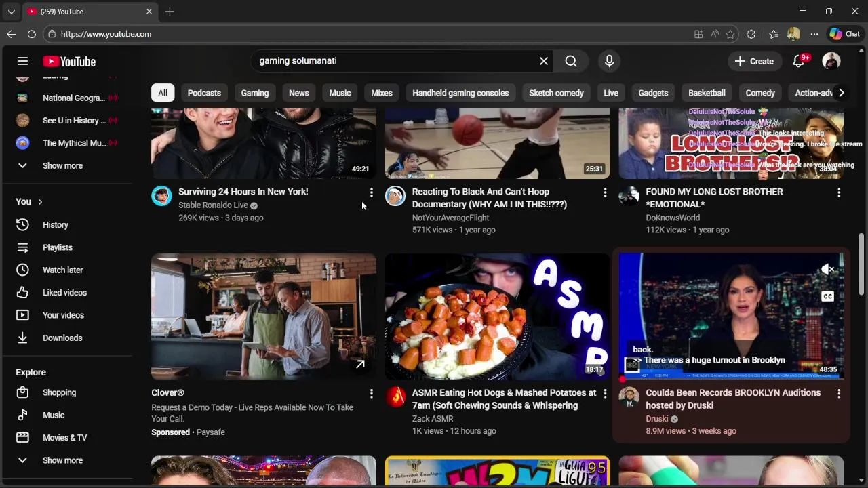This screenshot has width=868, height=488.
Task: Open the browser tab list dropdown
Action: [x=11, y=12]
